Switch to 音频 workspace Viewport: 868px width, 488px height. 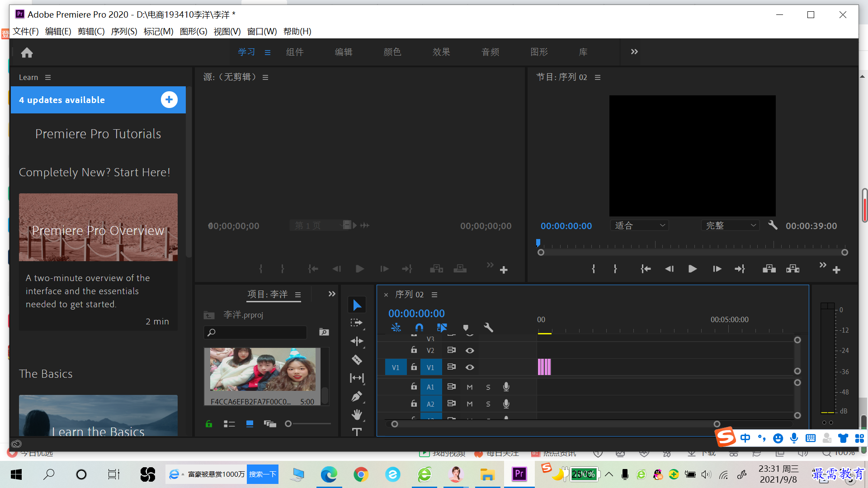pos(490,52)
